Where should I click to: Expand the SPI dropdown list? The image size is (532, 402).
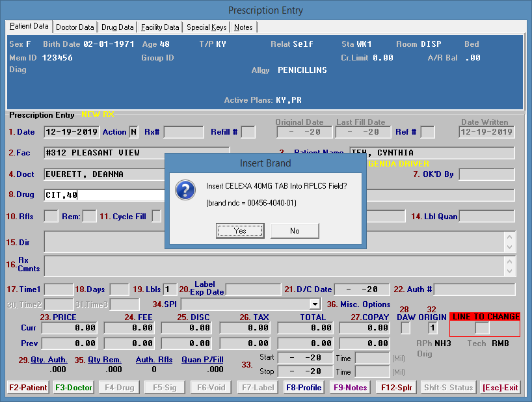pyautogui.click(x=315, y=304)
